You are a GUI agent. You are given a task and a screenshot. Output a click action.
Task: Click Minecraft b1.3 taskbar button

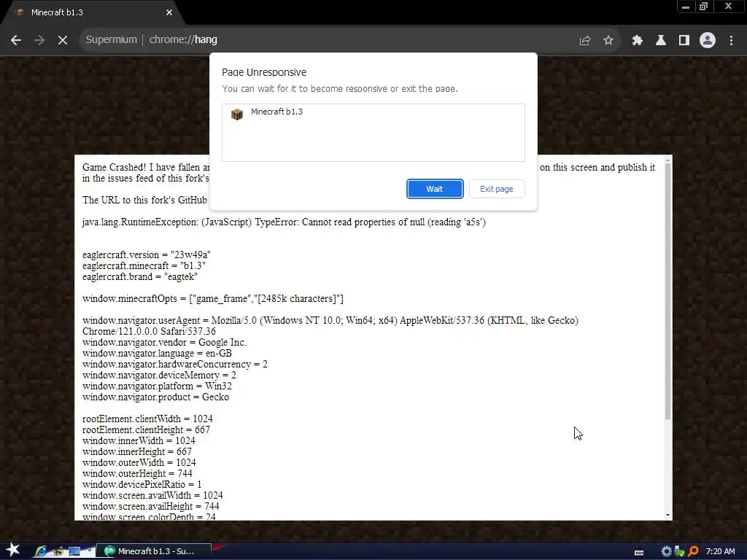click(x=154, y=551)
